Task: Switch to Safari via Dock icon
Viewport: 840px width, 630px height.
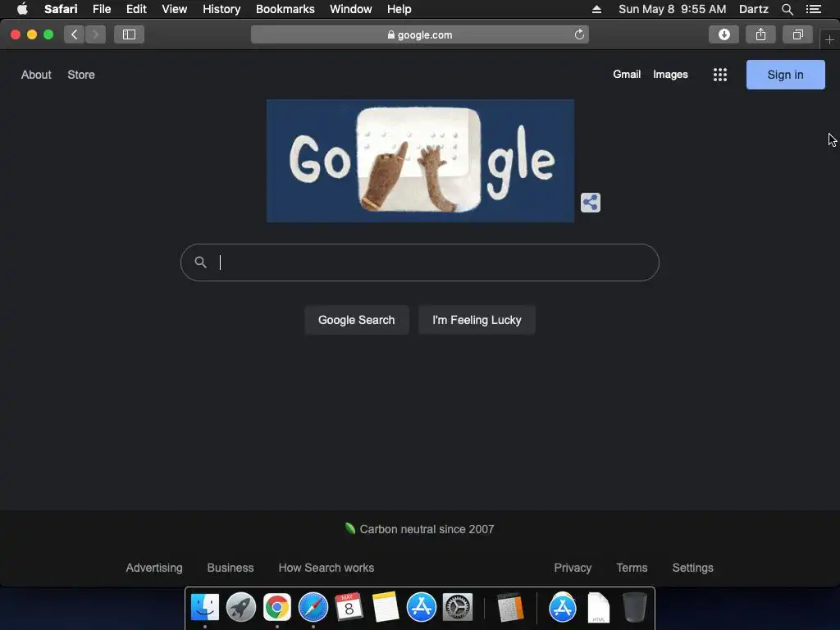Action: (313, 608)
